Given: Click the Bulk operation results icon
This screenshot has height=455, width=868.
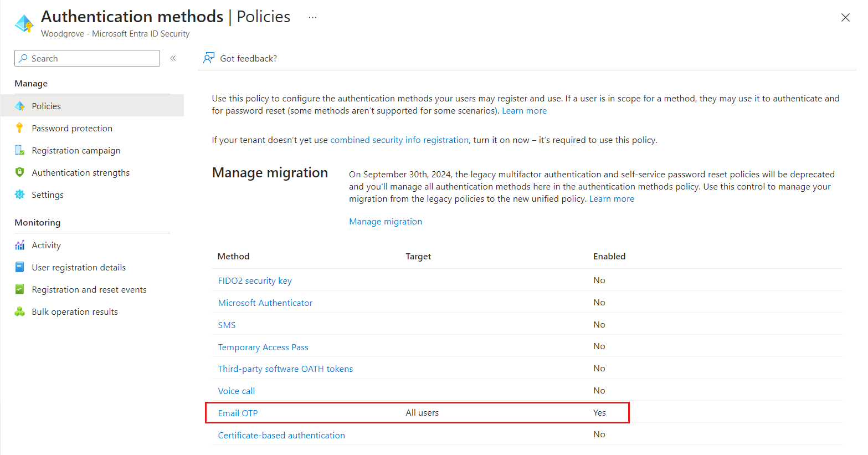Looking at the screenshot, I should pyautogui.click(x=20, y=311).
